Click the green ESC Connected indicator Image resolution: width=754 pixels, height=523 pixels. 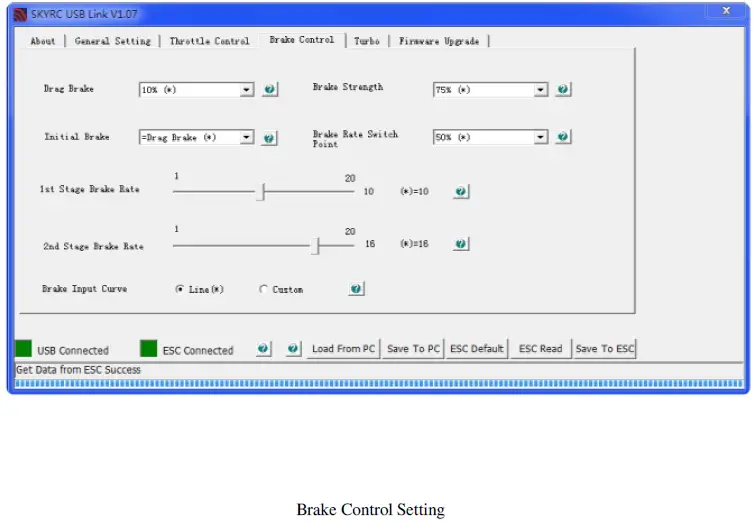(x=149, y=349)
